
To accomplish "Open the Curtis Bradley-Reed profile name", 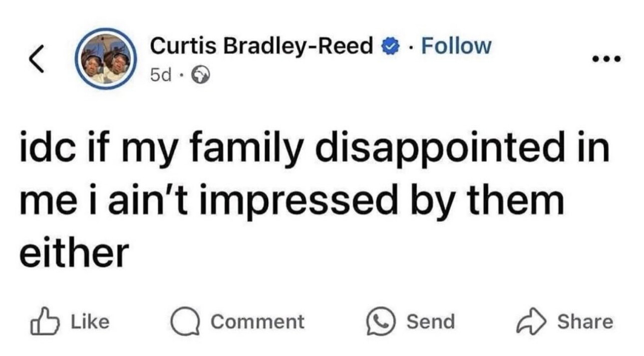I will click(x=262, y=46).
